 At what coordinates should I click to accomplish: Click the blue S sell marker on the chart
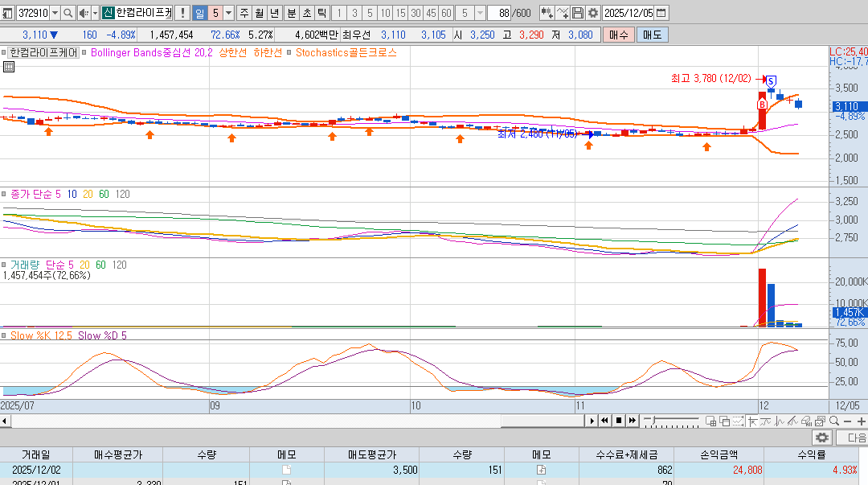click(771, 81)
